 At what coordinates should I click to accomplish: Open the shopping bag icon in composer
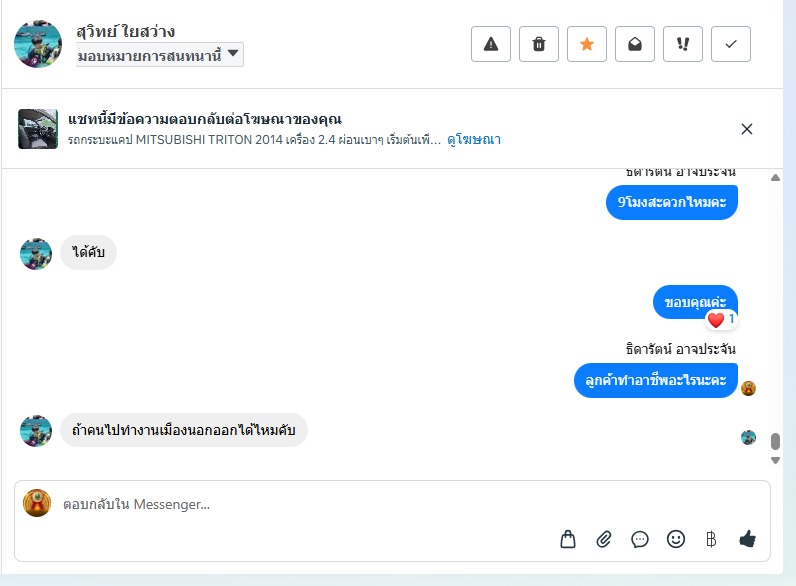point(568,540)
